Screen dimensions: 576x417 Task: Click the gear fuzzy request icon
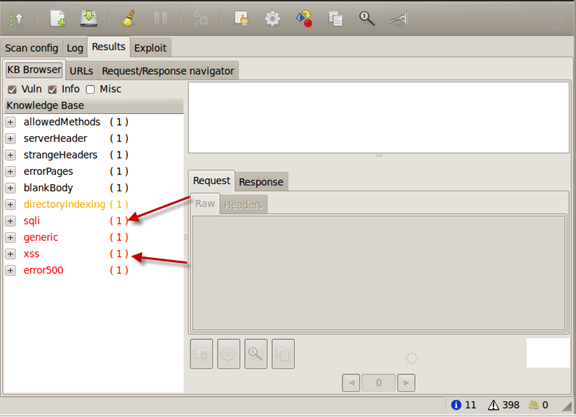pos(272,19)
